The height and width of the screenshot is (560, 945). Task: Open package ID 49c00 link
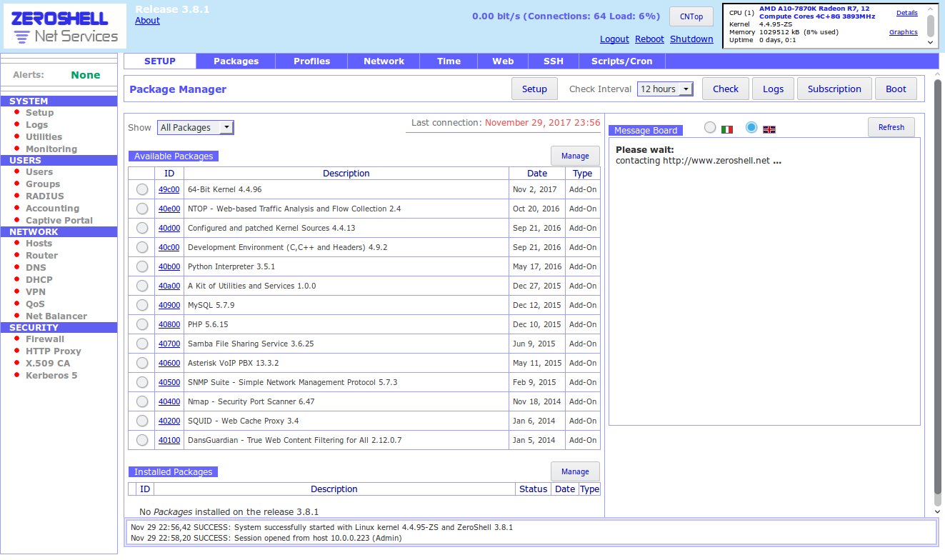pos(169,189)
